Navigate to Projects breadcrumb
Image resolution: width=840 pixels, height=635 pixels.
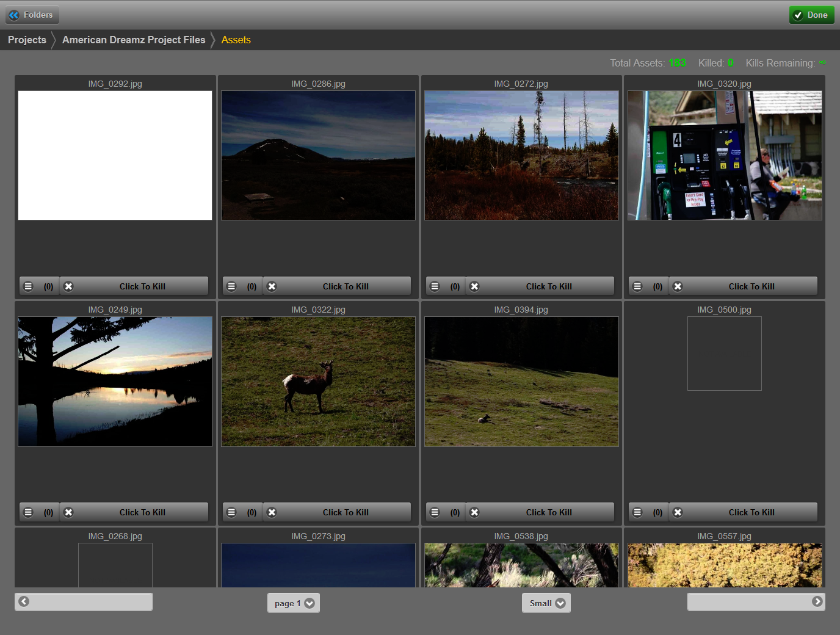point(27,40)
